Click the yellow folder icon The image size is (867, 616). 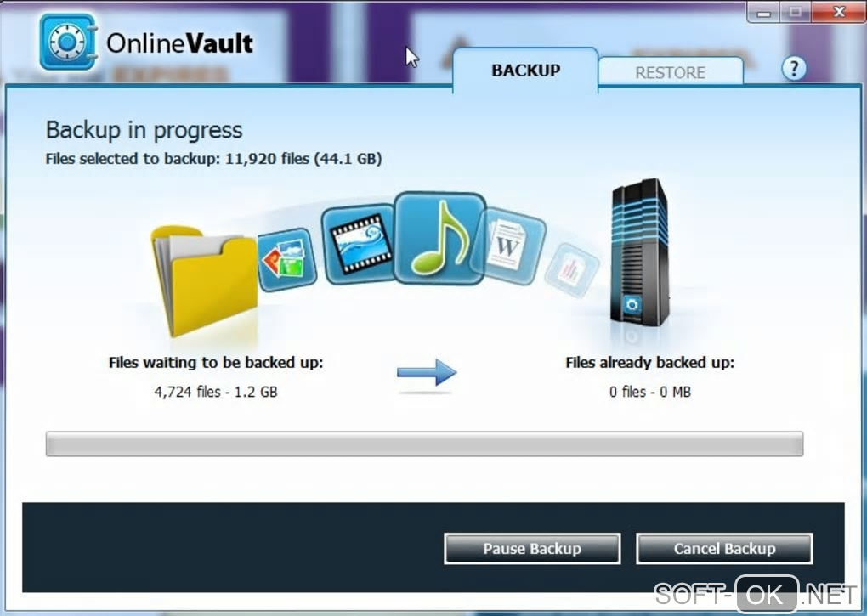[x=206, y=280]
